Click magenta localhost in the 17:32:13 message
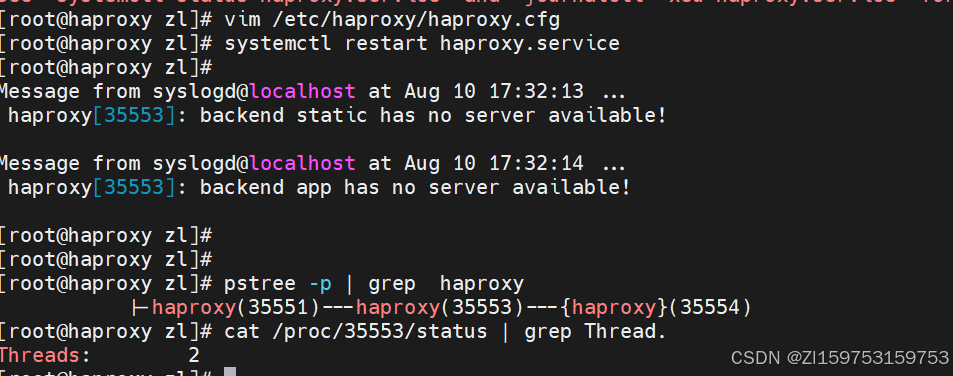Image resolution: width=953 pixels, height=376 pixels. (303, 92)
